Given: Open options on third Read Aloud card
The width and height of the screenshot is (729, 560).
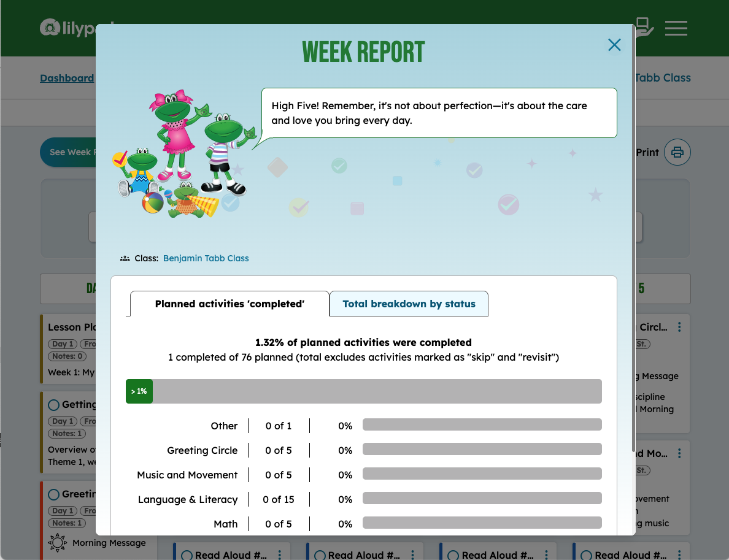Looking at the screenshot, I should (546, 555).
